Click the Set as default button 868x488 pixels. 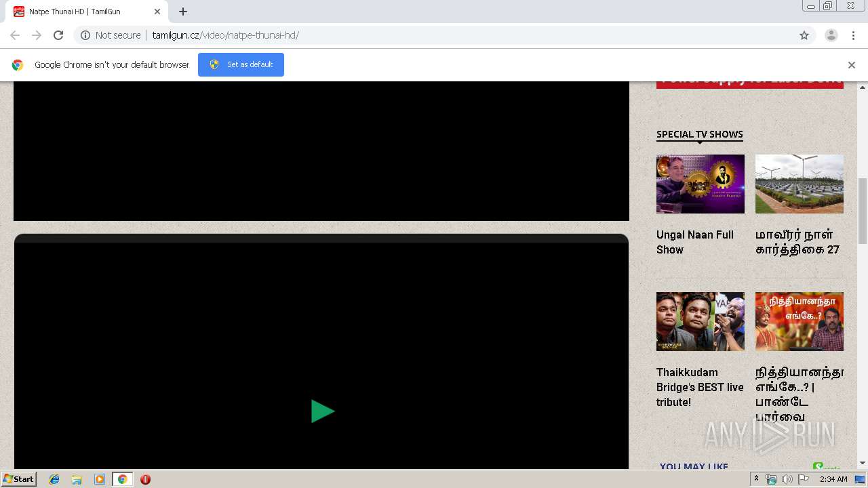click(x=241, y=64)
